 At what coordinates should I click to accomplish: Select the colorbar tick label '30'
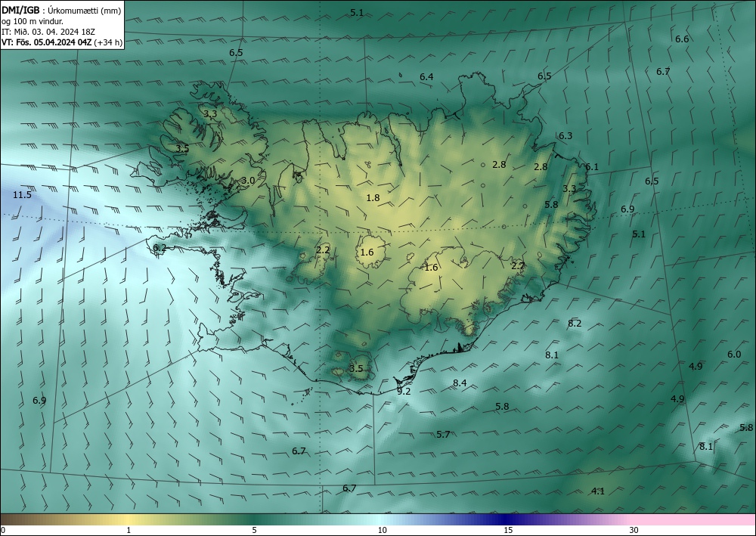point(634,530)
